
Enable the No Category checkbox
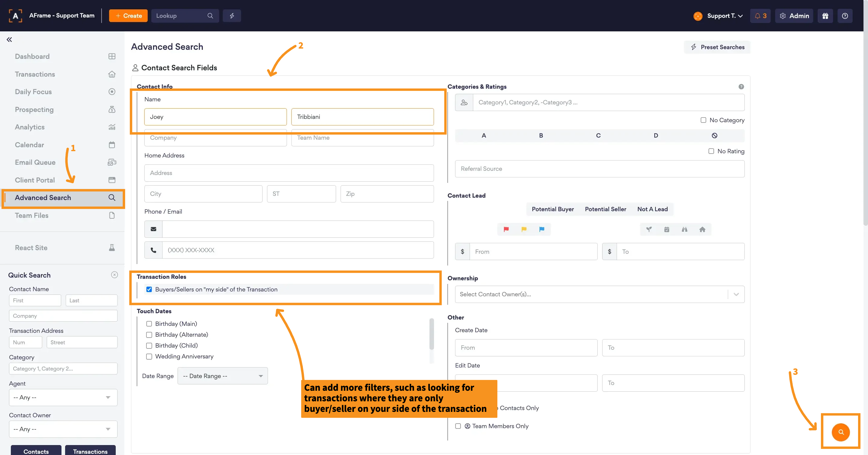tap(703, 120)
